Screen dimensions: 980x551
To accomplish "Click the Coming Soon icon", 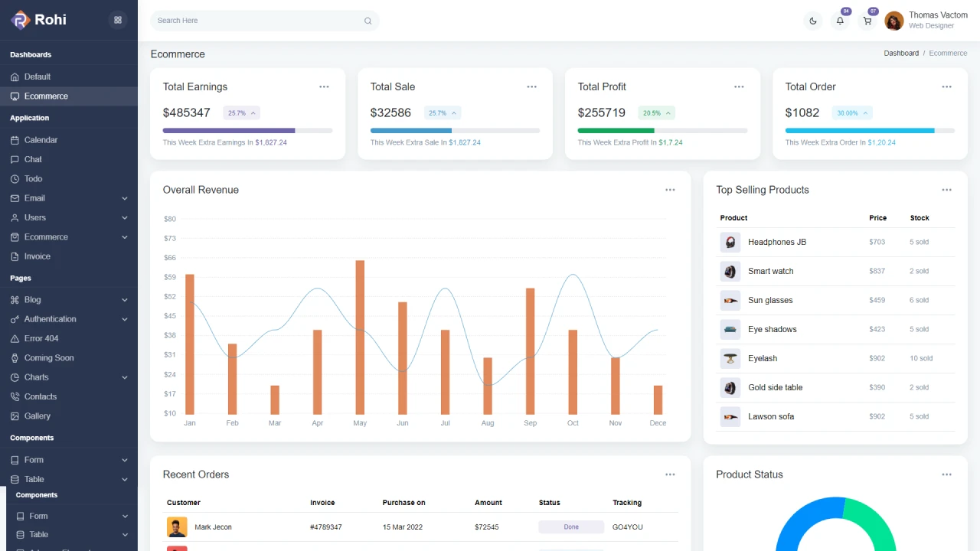I will click(15, 358).
